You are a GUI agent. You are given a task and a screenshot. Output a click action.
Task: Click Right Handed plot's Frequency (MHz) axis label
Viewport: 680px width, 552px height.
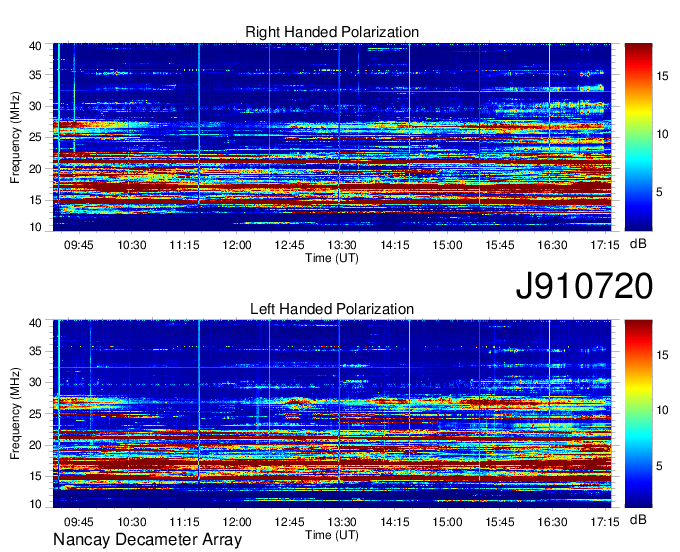click(x=15, y=137)
